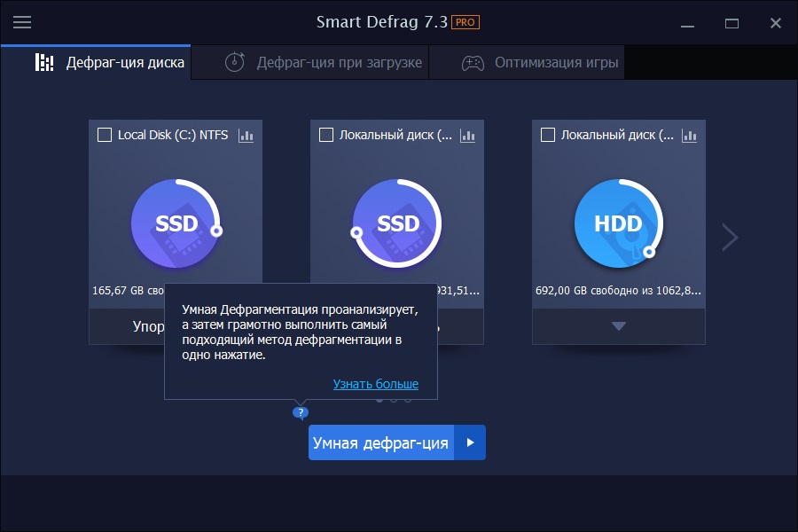Image resolution: width=798 pixels, height=532 pixels.
Task: Check the Local Disk (C:) NTFS checkbox
Action: [x=105, y=135]
